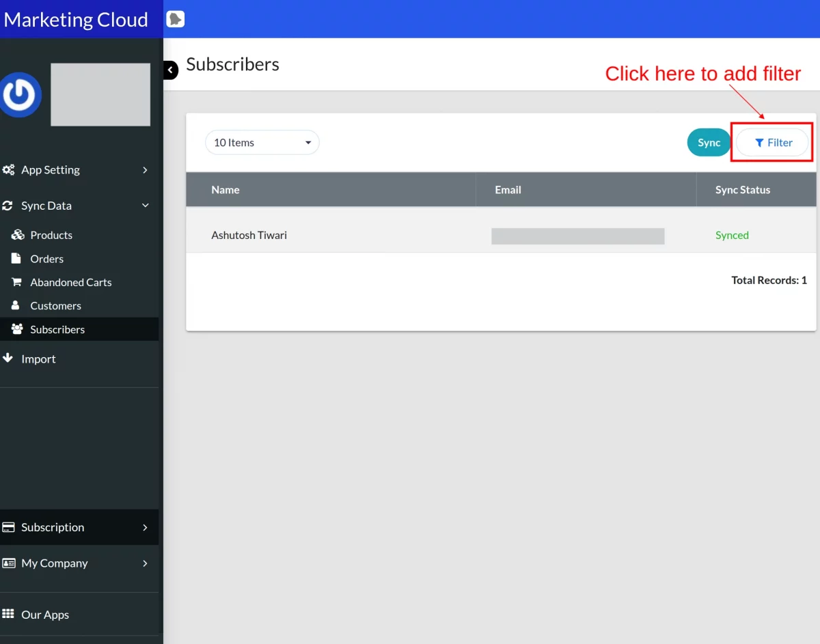The image size is (820, 644).
Task: Expand the App Setting chevron
Action: pos(145,170)
